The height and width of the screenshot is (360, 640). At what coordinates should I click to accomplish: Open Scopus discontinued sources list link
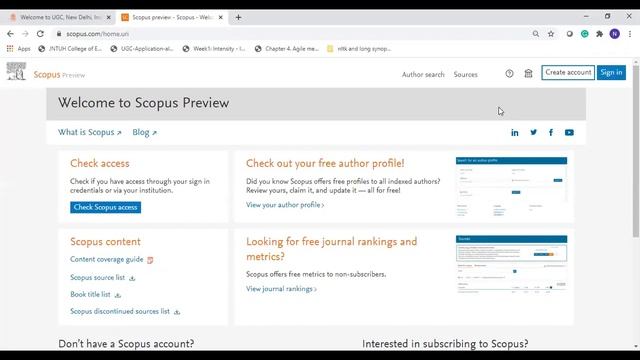click(x=120, y=311)
